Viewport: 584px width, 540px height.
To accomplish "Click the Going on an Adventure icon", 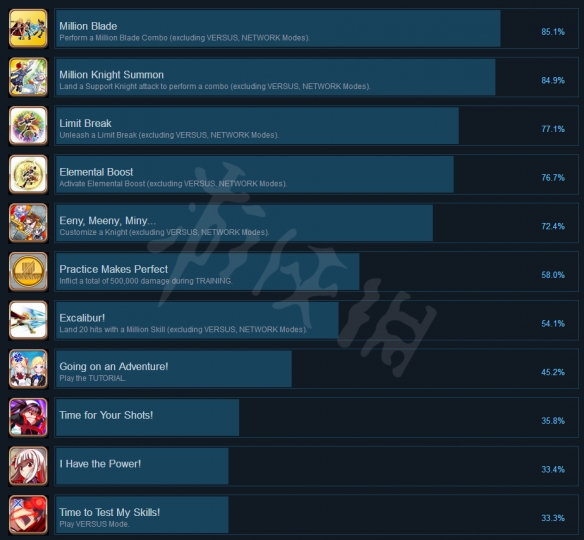I will [x=28, y=369].
